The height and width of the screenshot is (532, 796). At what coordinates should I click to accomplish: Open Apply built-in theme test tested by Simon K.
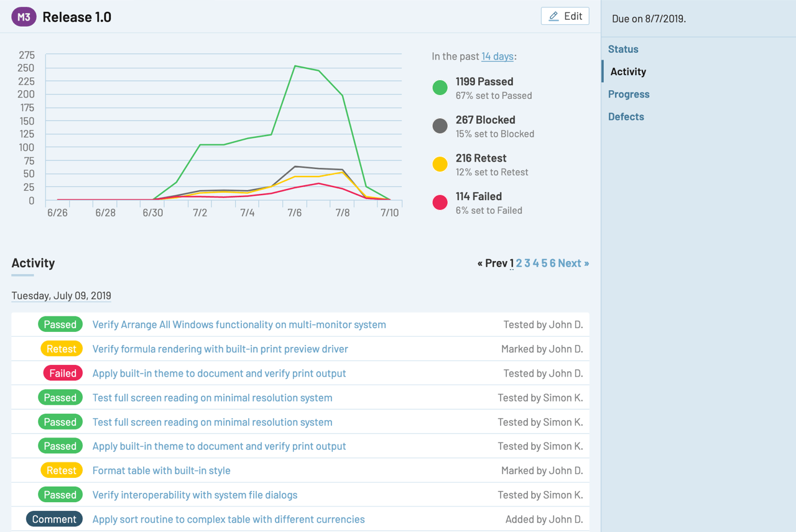[220, 446]
